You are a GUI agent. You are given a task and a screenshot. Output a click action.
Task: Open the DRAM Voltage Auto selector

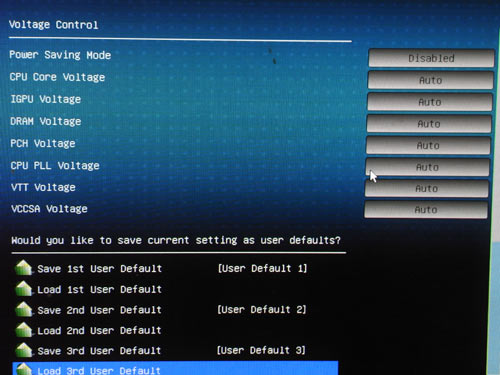429,124
